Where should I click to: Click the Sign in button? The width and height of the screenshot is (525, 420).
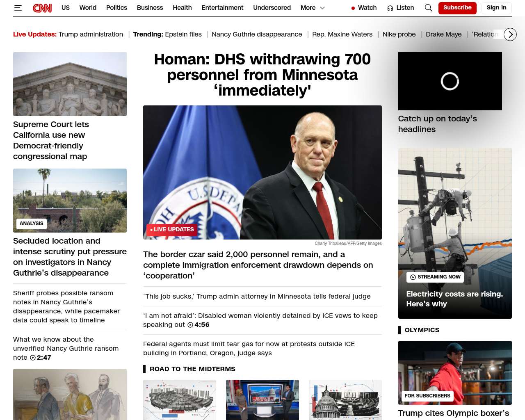click(496, 8)
